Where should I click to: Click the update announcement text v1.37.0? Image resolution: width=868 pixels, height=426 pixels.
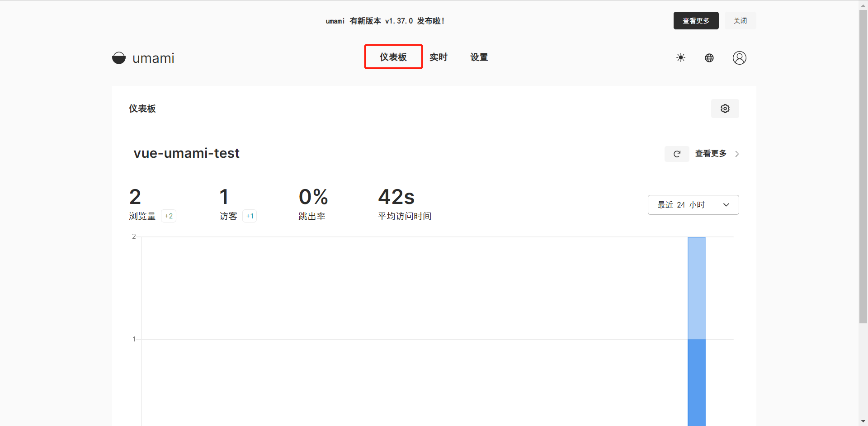385,21
